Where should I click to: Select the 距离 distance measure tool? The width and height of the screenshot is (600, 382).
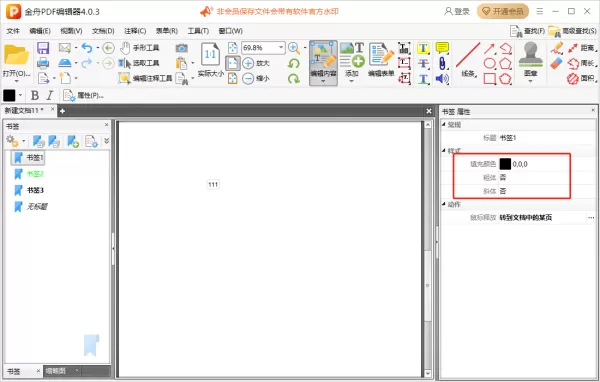tap(581, 48)
